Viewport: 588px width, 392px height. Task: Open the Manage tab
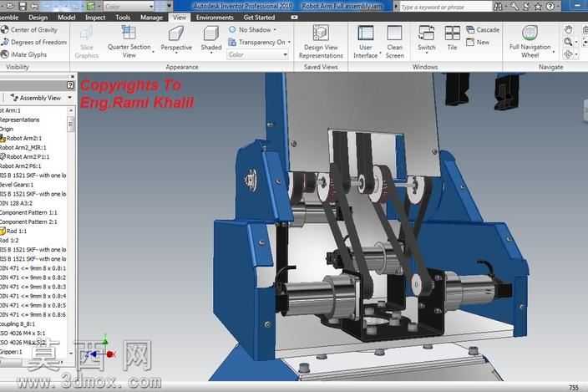coord(151,18)
